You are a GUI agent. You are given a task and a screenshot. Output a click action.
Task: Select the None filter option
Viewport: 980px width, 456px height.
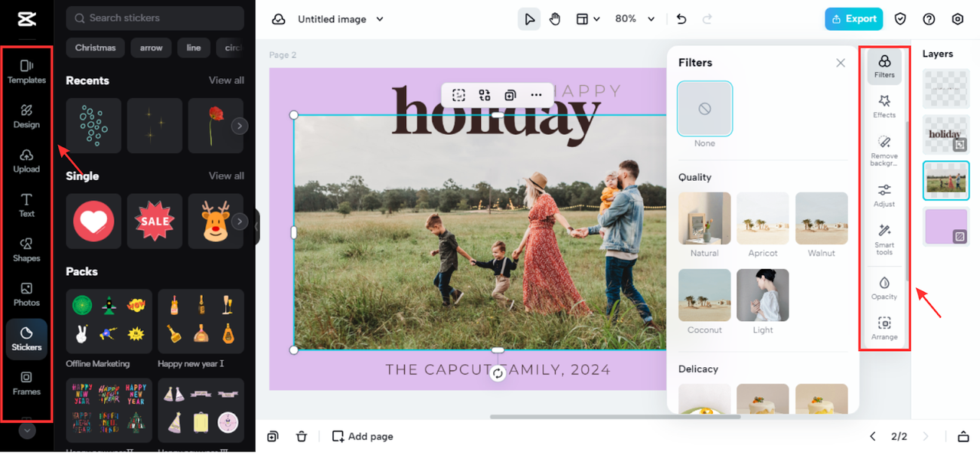(704, 109)
